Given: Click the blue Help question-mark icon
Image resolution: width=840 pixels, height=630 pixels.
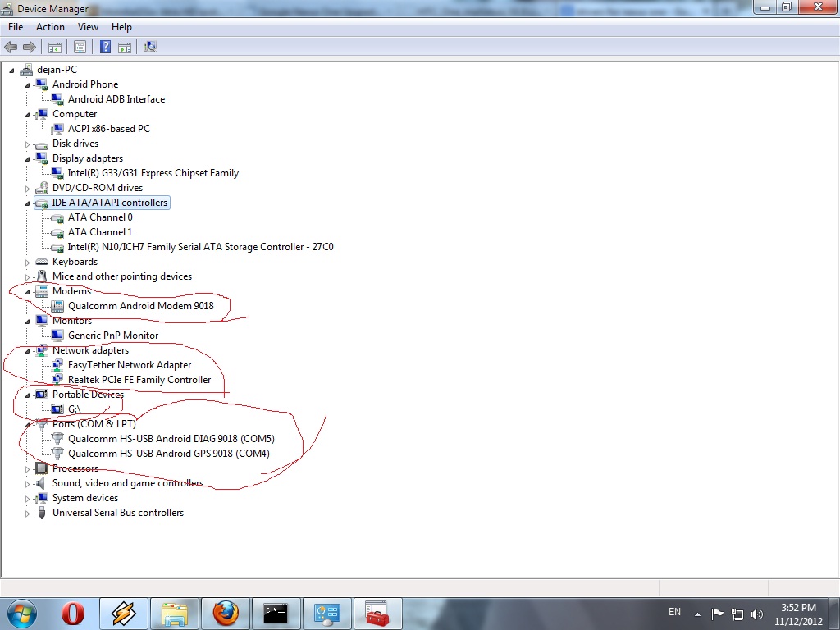Looking at the screenshot, I should (106, 47).
